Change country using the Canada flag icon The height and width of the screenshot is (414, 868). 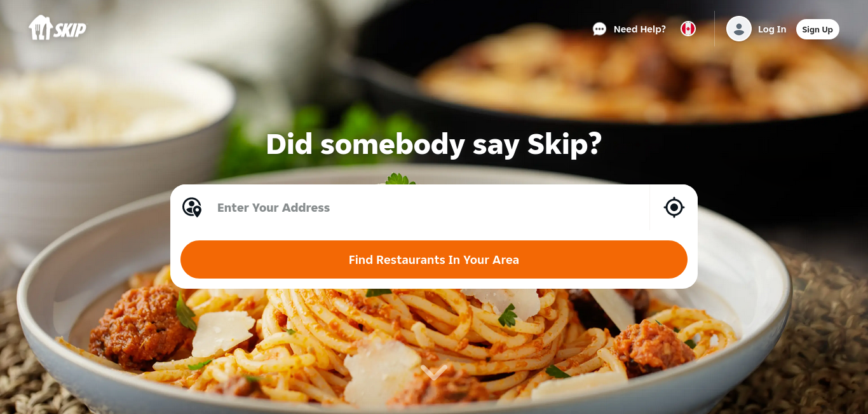[688, 29]
